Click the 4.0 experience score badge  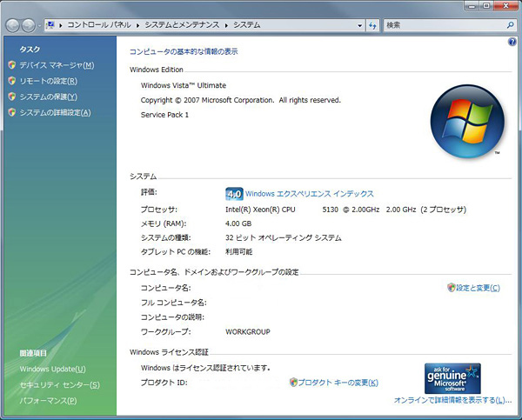(x=234, y=194)
